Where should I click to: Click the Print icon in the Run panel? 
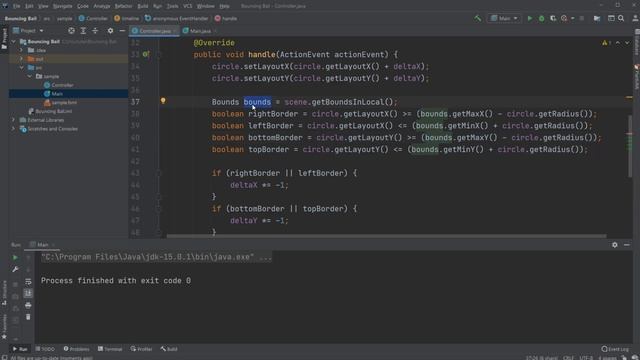28,305
